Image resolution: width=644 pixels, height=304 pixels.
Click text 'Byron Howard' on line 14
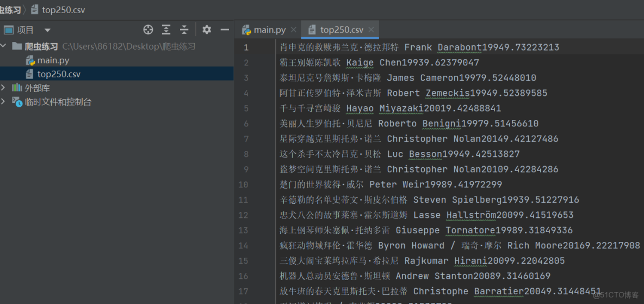point(411,246)
